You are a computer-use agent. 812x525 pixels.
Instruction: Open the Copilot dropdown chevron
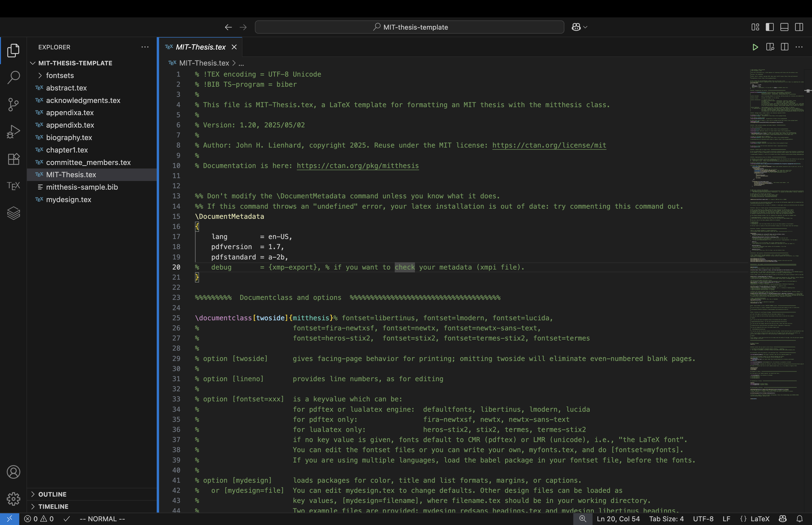click(586, 27)
